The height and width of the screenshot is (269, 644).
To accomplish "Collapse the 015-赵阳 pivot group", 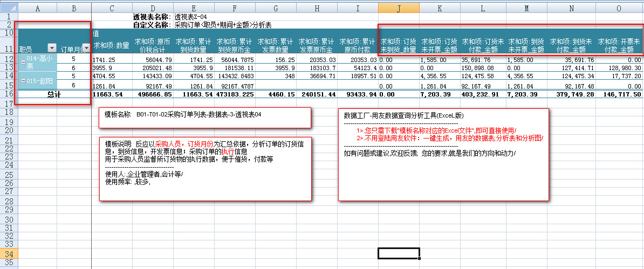I will pyautogui.click(x=23, y=81).
